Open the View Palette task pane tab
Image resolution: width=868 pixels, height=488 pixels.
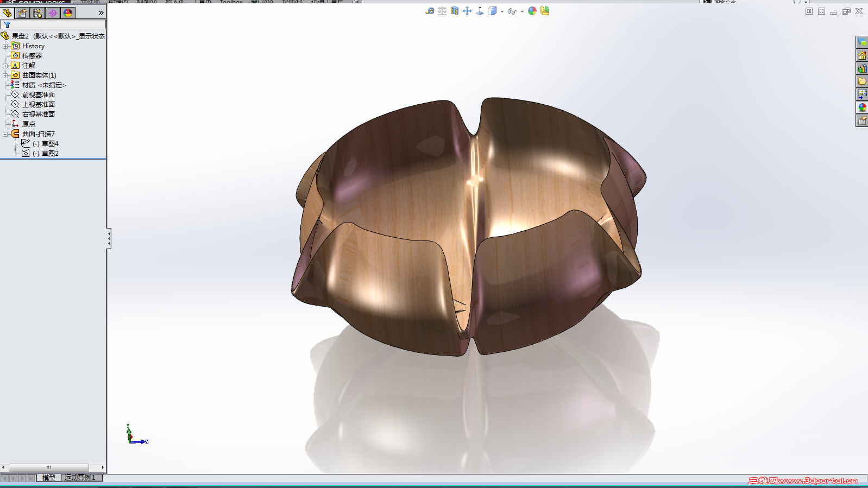862,94
